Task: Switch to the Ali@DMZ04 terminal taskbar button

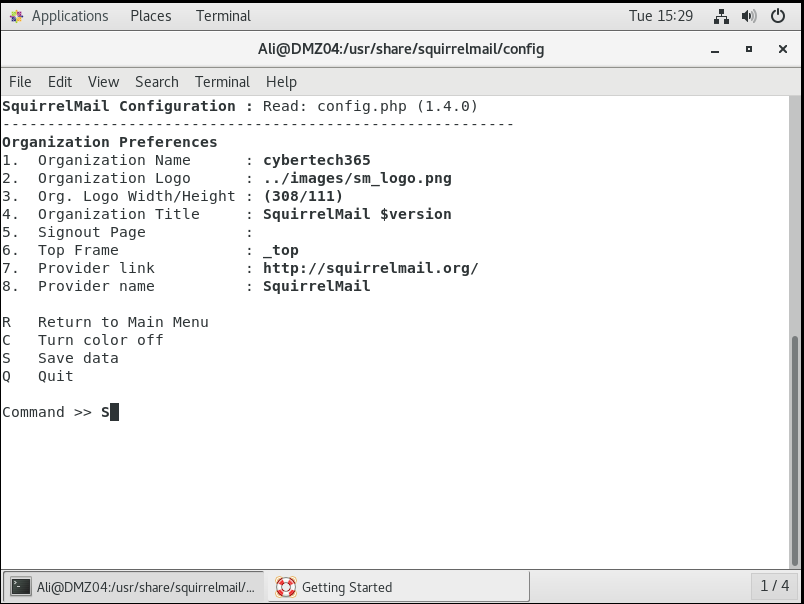Action: [133, 587]
